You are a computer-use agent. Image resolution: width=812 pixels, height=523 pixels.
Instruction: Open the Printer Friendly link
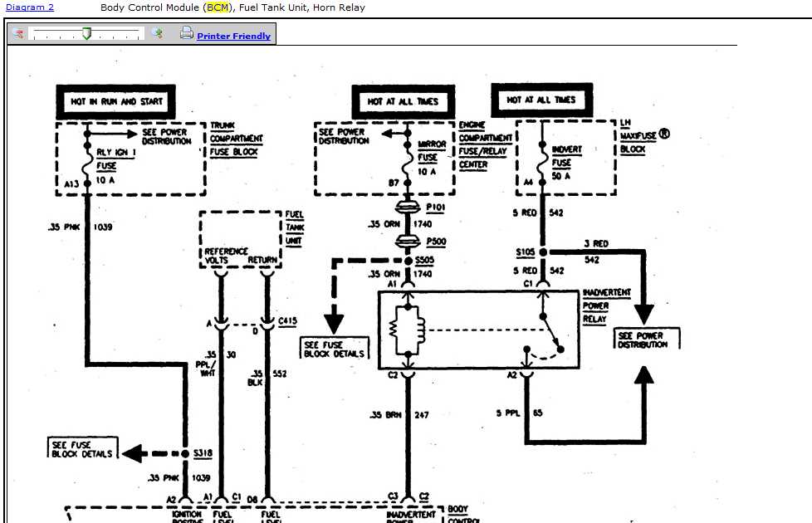pos(233,37)
